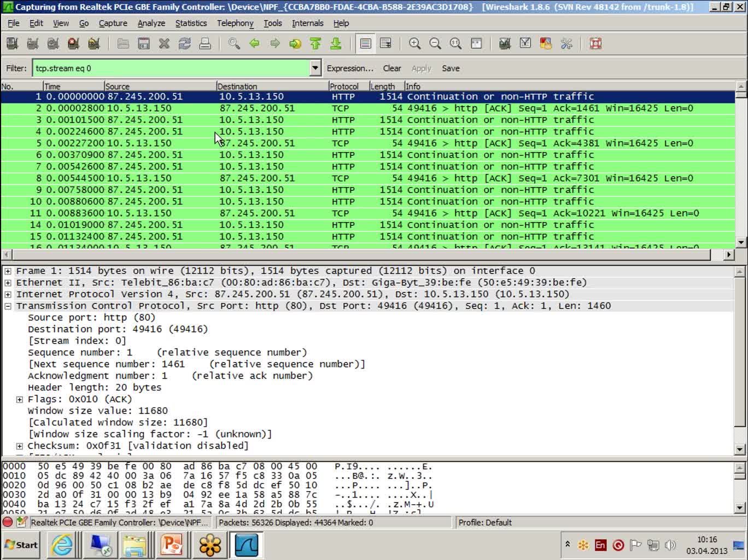
Task: Jump to the last packet
Action: click(336, 44)
